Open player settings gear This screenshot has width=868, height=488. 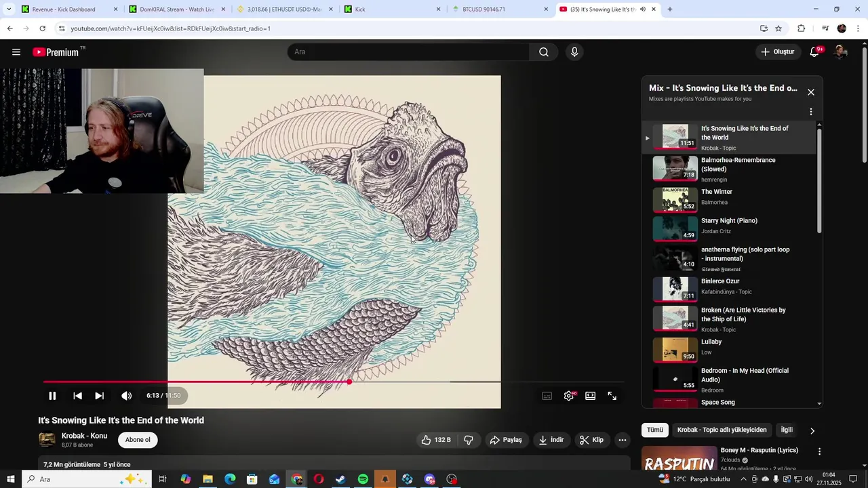tap(569, 396)
